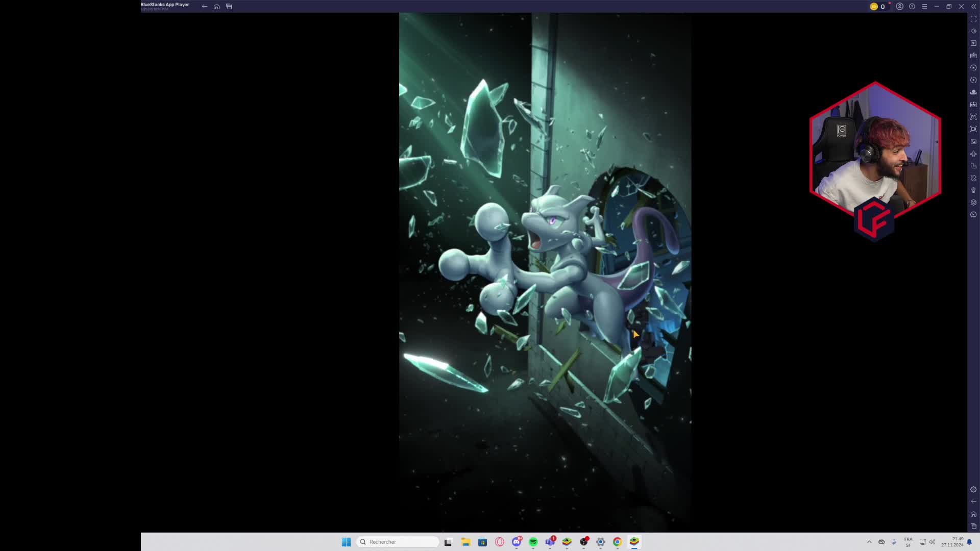Tap the Mewtwo card artwork
The width and height of the screenshot is (980, 551).
pos(545,272)
